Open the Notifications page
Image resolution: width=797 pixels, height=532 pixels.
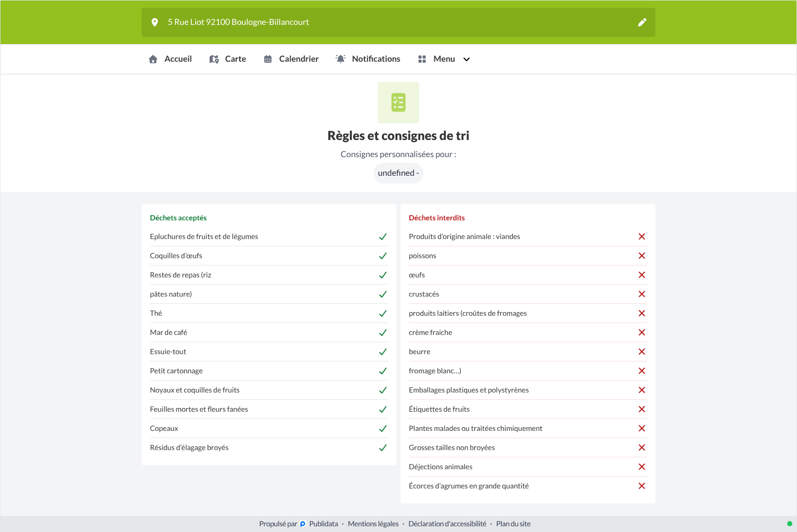368,59
